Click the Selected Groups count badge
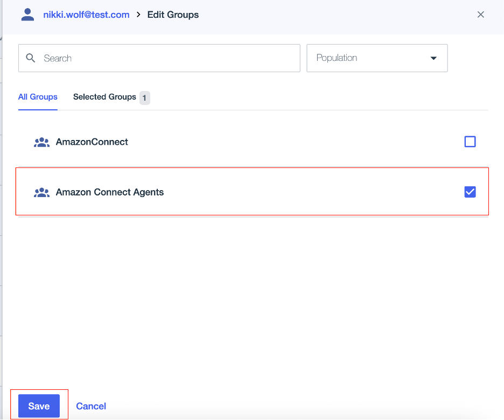 point(144,98)
